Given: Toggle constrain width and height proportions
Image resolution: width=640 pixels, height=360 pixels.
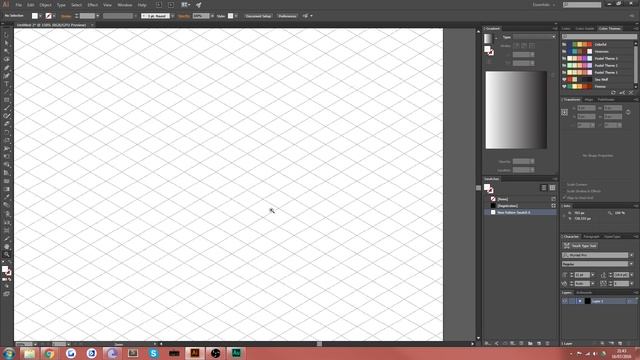Looking at the screenshot, I should tap(628, 112).
